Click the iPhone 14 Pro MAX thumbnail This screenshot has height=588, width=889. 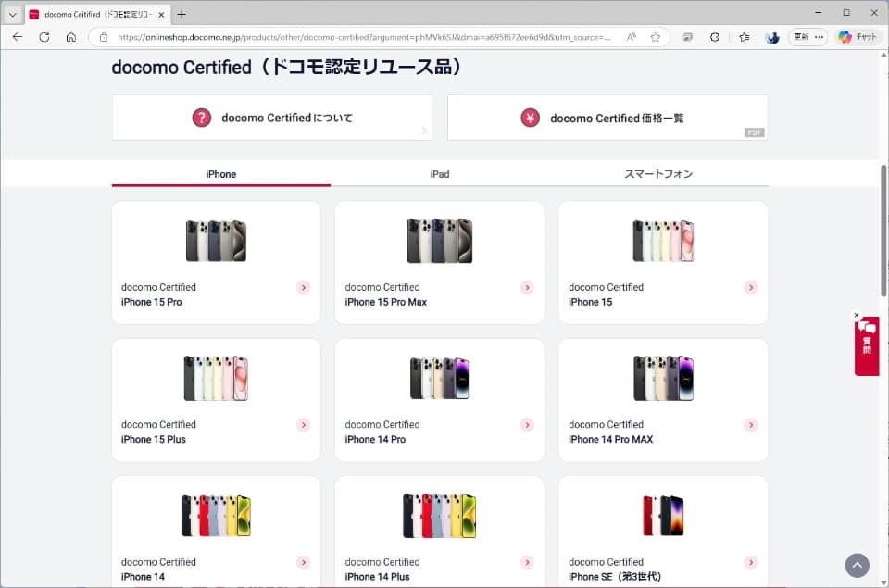coord(663,378)
